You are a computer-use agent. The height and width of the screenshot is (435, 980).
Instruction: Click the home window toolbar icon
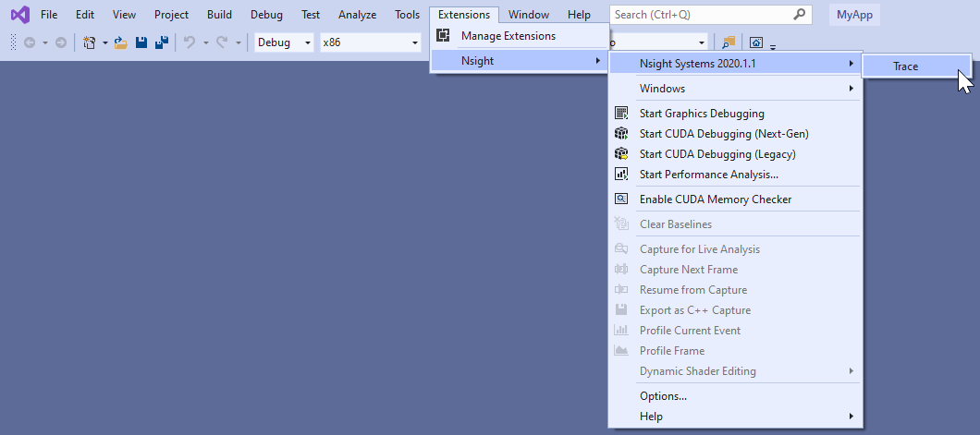[756, 43]
